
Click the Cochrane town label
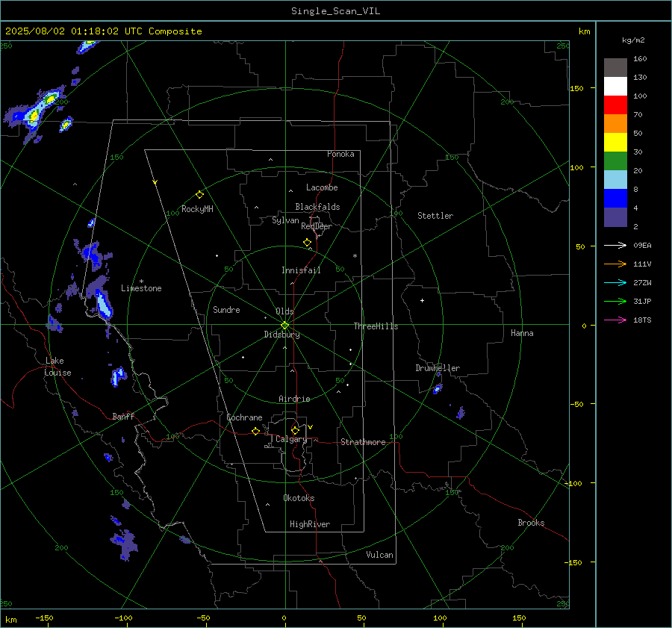pos(244,417)
